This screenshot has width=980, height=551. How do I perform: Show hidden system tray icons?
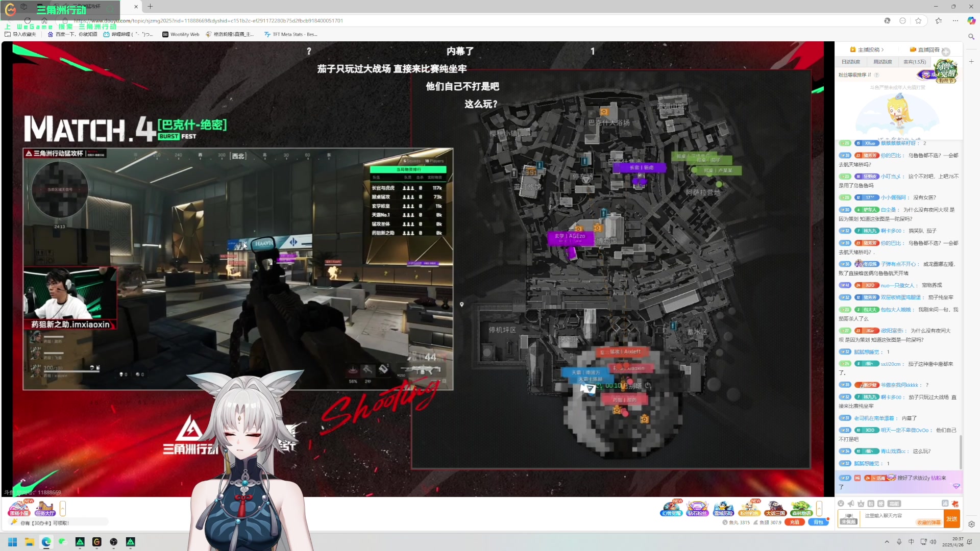point(887,542)
